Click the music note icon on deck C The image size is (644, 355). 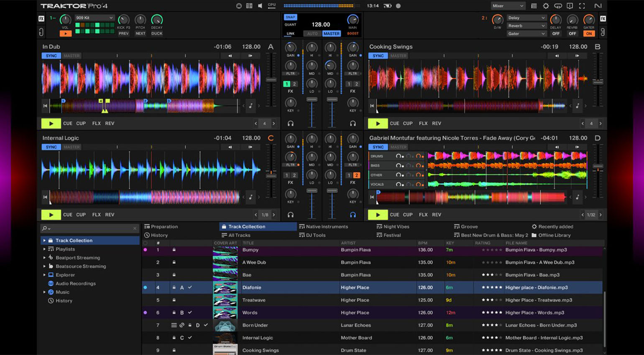coord(250,197)
